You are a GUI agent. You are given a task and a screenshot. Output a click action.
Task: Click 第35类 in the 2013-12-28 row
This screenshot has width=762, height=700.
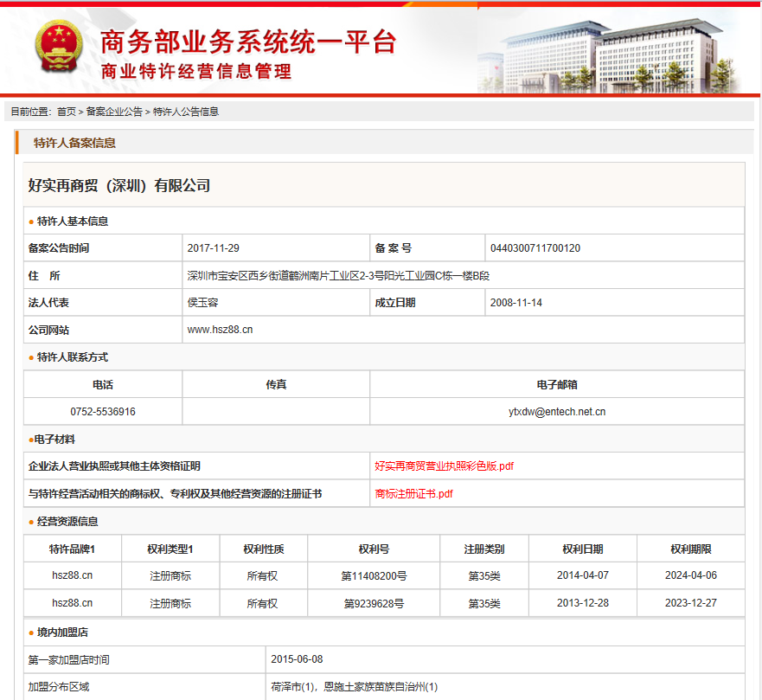[484, 604]
